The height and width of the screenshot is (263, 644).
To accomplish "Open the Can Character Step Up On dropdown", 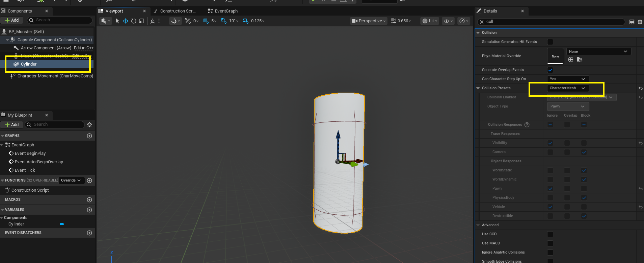I will (567, 79).
